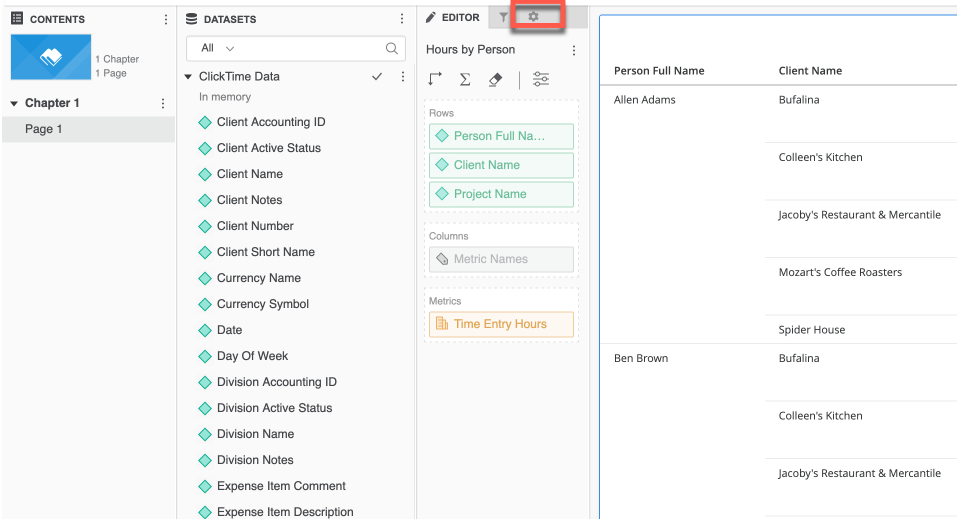
Task: Click the Contents panel list icon
Action: (x=17, y=19)
